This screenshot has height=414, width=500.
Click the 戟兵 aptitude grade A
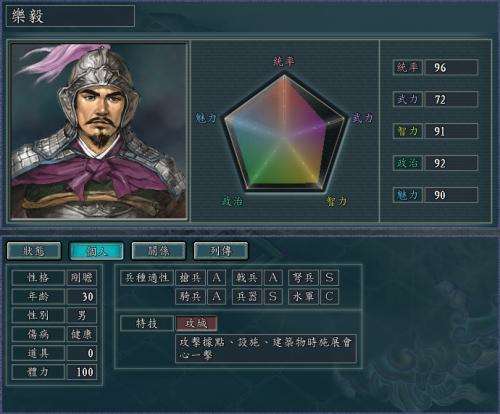(x=273, y=278)
